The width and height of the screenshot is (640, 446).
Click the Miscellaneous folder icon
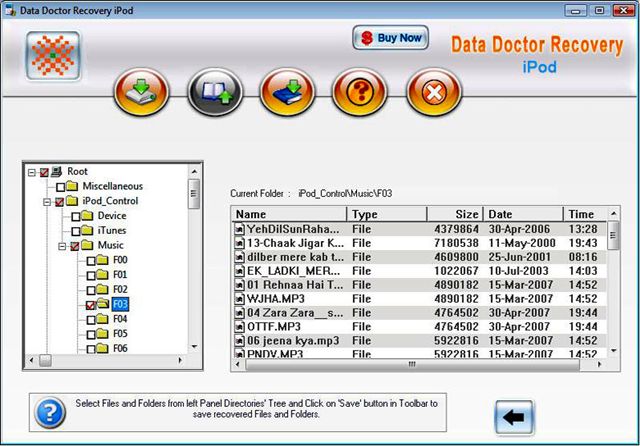72,186
